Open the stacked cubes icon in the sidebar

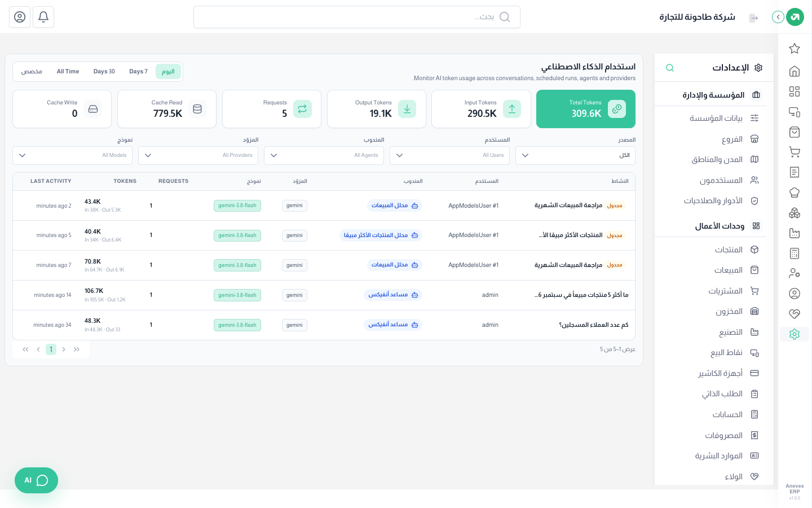(795, 213)
